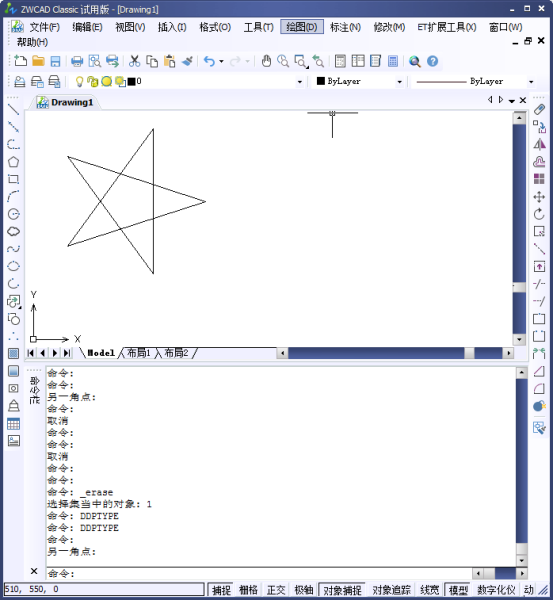Click the 命令: command input field
Screen dimensions: 554x601
click(x=259, y=573)
